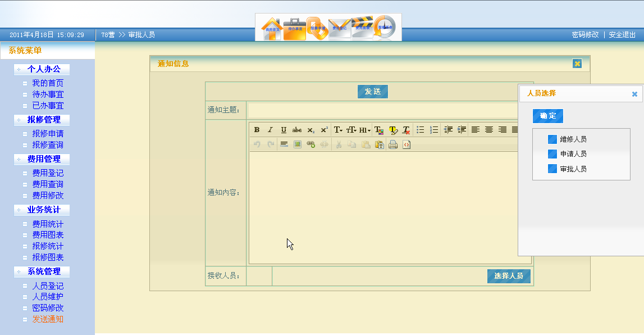Apply bold formatting in the editor
The height and width of the screenshot is (335, 644).
(x=256, y=130)
